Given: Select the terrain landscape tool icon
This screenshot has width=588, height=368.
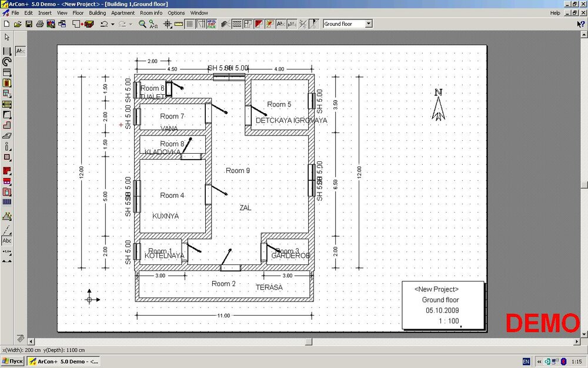Looking at the screenshot, I should point(6,216).
